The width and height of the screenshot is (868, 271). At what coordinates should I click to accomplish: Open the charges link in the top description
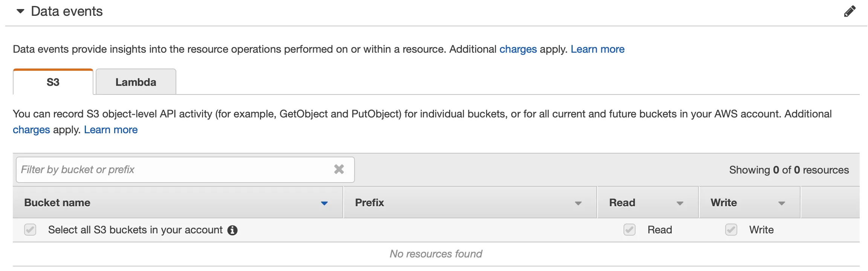tap(518, 49)
